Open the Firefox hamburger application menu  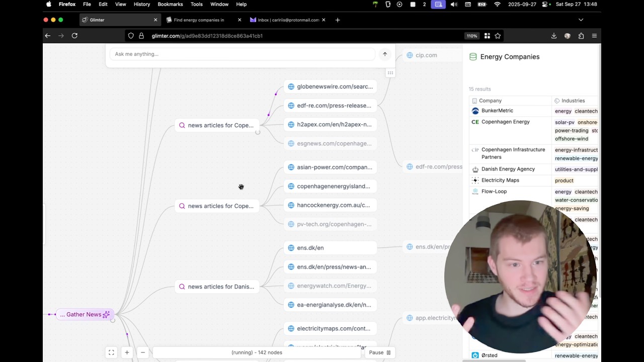coord(594,36)
